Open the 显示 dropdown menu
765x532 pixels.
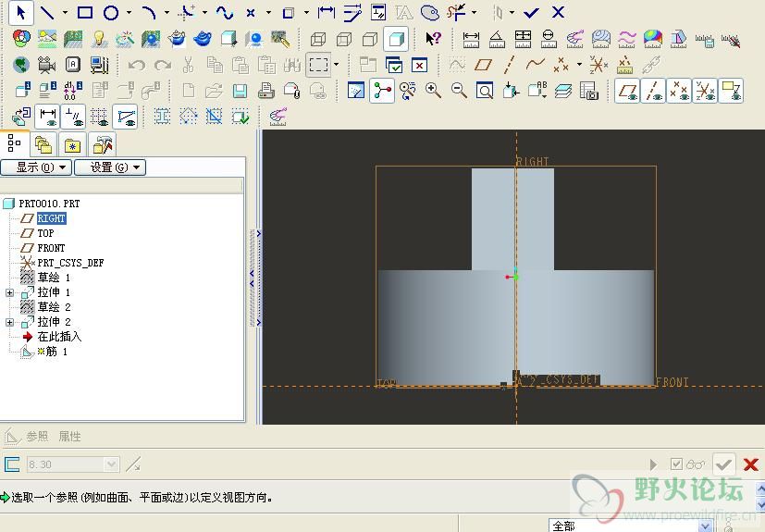coord(36,167)
